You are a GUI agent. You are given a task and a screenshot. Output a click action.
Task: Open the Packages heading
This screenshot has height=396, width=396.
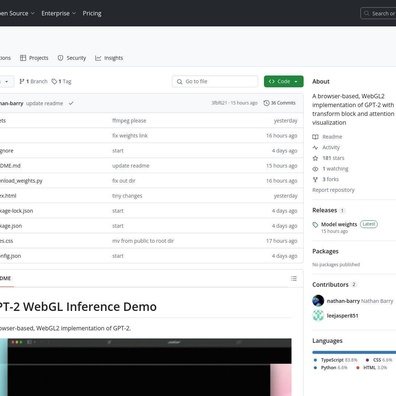pos(325,251)
